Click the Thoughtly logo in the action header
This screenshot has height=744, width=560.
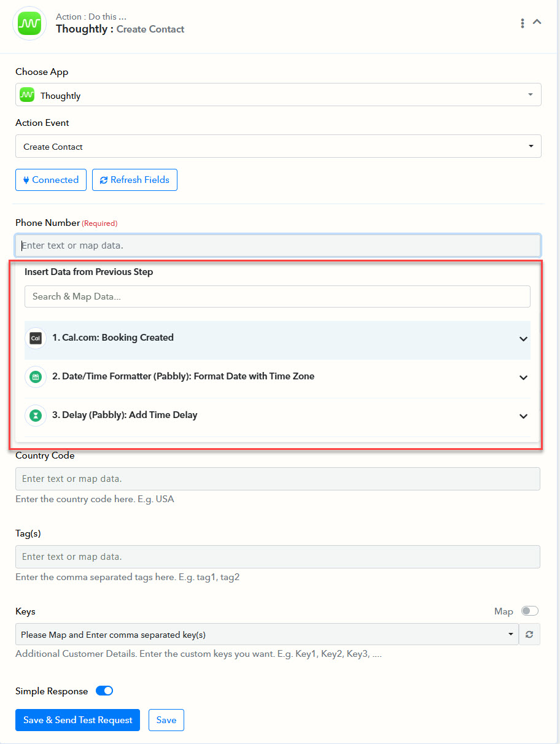tap(29, 23)
